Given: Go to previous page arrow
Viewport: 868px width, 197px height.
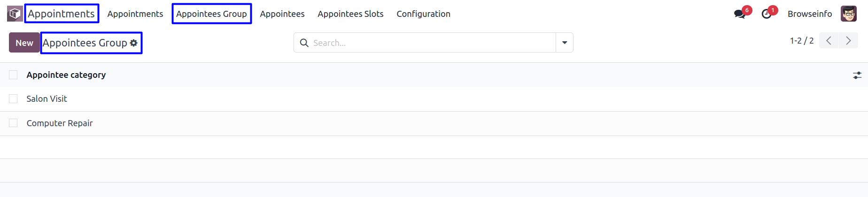Looking at the screenshot, I should tap(829, 41).
